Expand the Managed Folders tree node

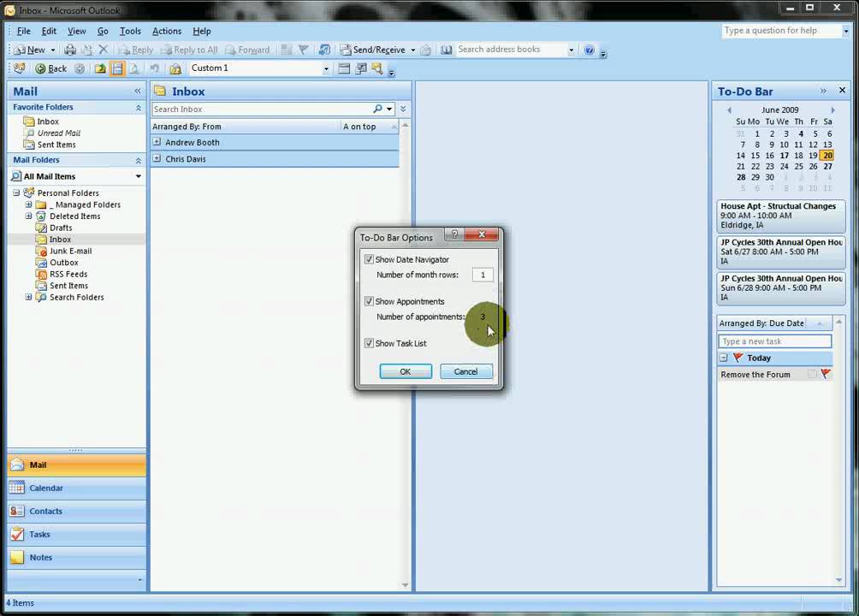[28, 204]
